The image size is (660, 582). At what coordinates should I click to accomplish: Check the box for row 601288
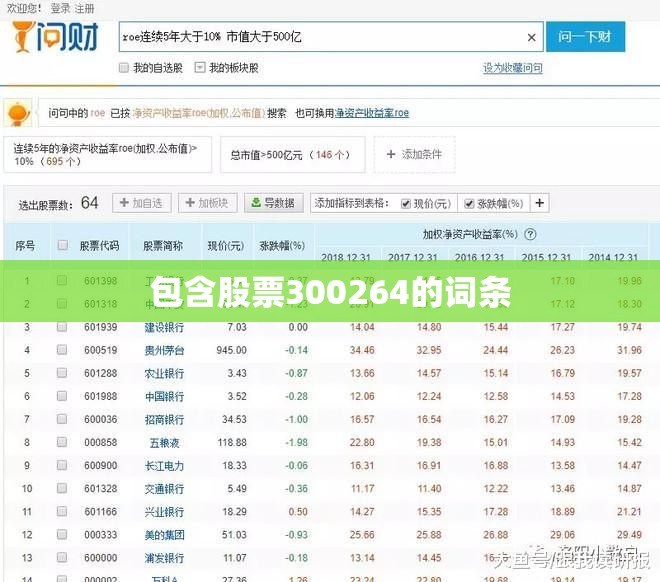pos(62,373)
